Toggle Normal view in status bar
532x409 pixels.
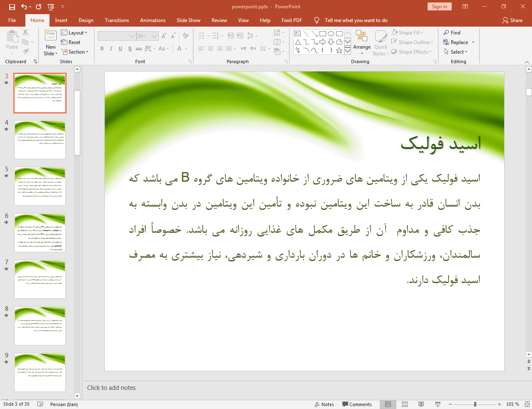coord(388,404)
